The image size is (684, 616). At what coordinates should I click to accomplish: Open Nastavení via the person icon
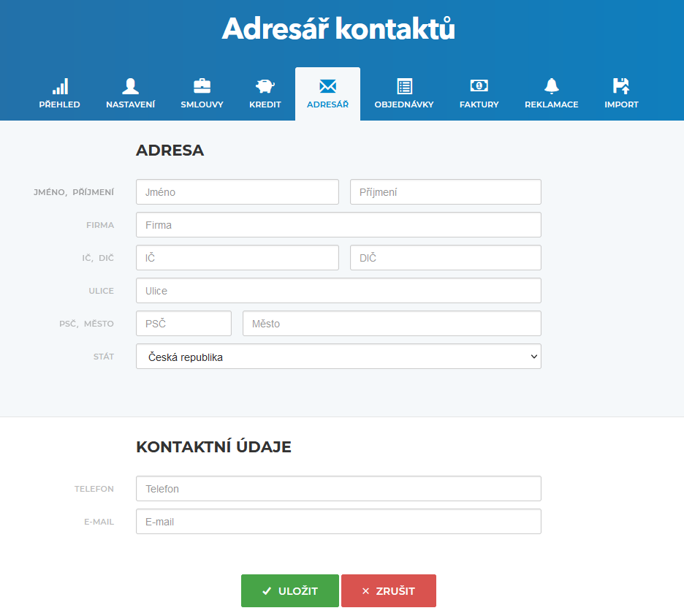pos(130,86)
